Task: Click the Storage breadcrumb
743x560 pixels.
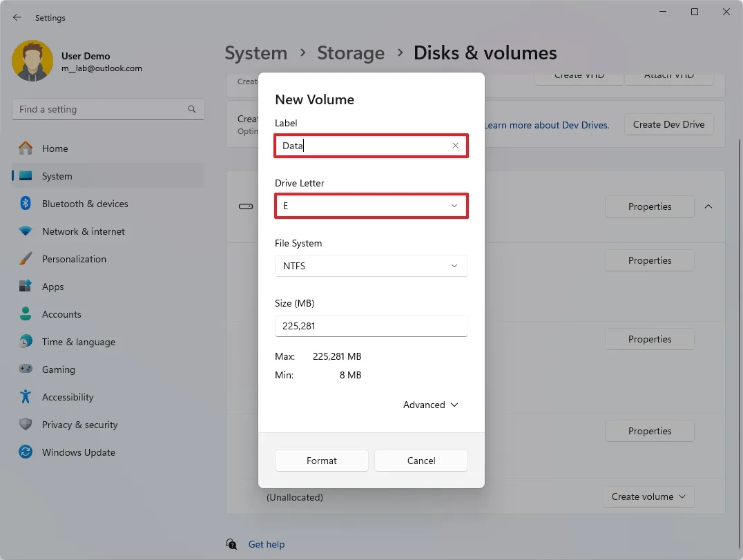Action: 351,53
